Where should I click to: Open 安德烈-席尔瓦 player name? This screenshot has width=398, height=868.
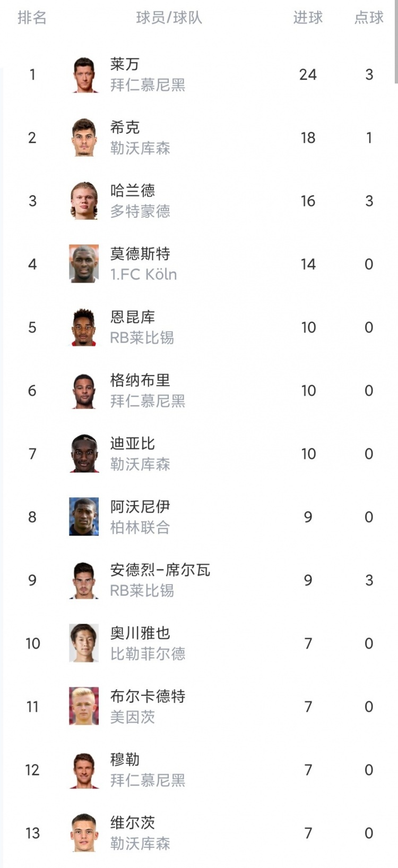click(160, 570)
